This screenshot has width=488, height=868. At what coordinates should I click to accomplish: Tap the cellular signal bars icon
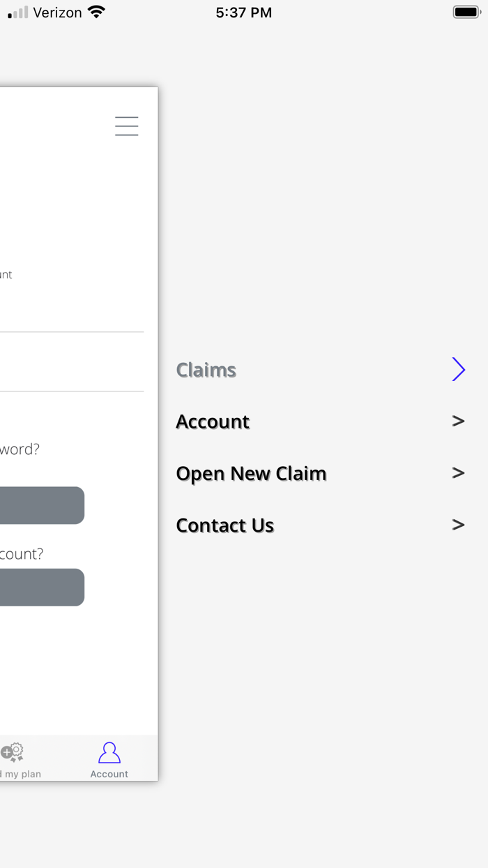(18, 13)
